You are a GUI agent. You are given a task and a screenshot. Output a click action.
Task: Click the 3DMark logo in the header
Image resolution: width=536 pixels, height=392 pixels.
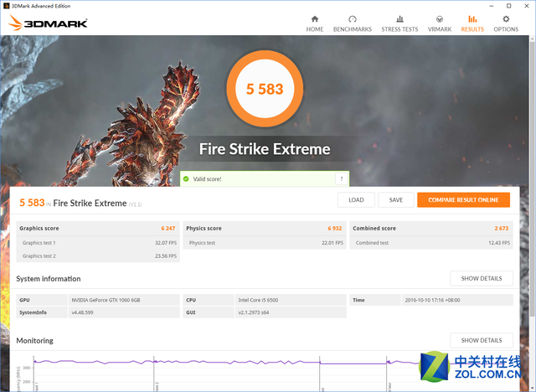point(49,23)
